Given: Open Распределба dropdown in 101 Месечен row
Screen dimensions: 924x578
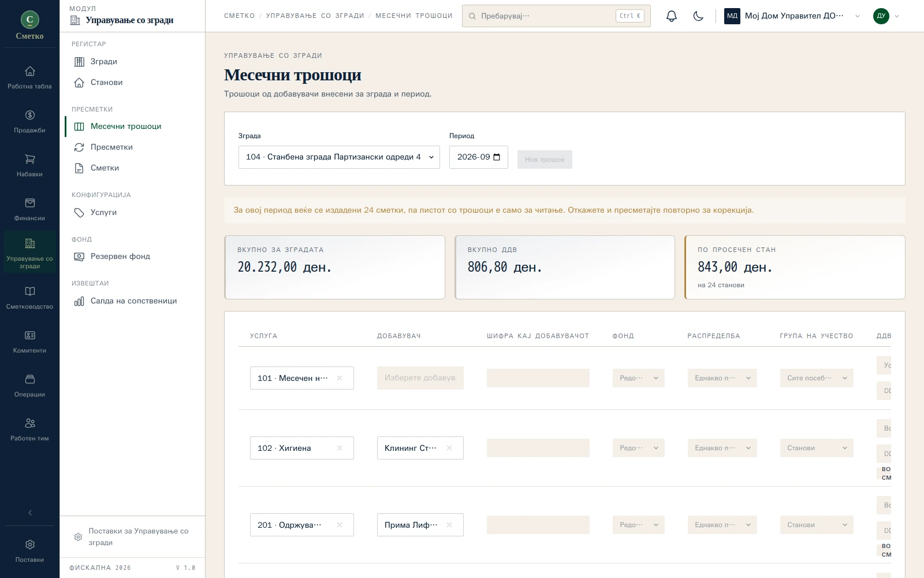Looking at the screenshot, I should [x=722, y=378].
